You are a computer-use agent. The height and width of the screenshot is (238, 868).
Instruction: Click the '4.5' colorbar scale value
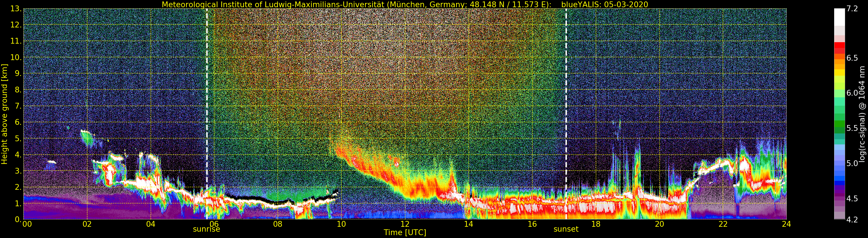852,198
